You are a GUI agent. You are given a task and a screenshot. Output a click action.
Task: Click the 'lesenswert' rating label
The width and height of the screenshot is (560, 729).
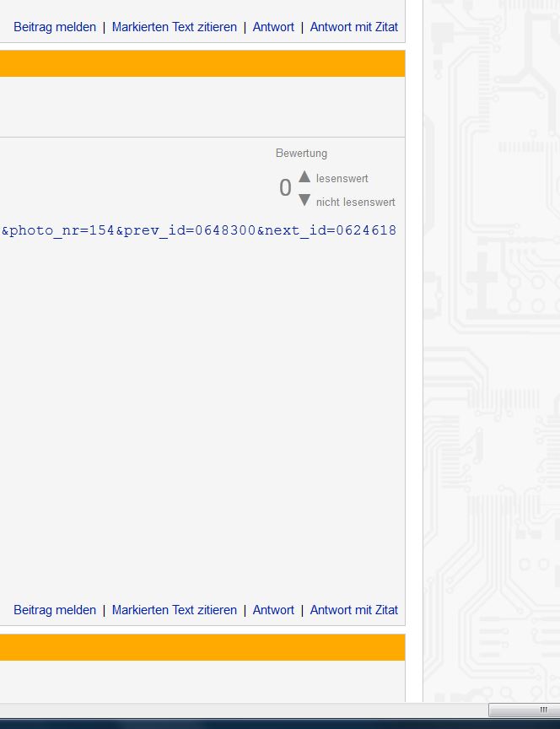[x=342, y=179]
